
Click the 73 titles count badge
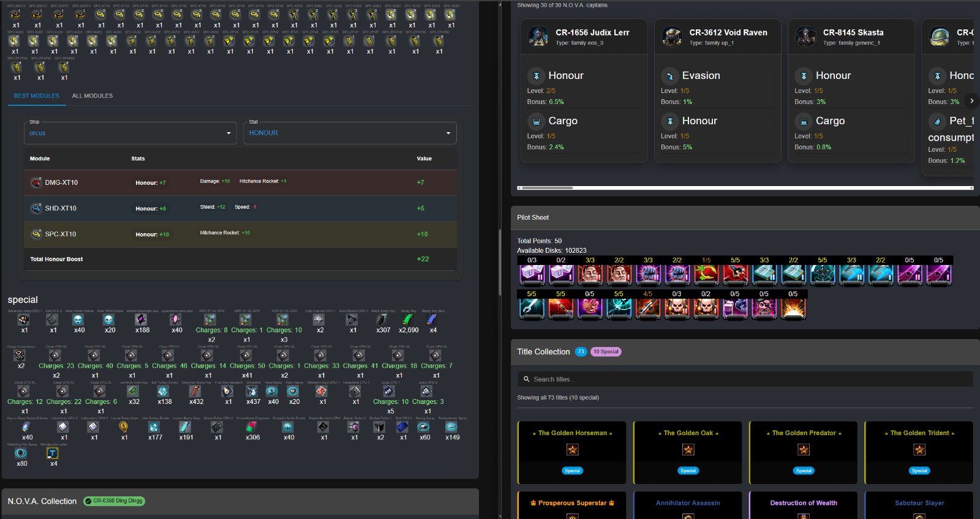click(581, 352)
